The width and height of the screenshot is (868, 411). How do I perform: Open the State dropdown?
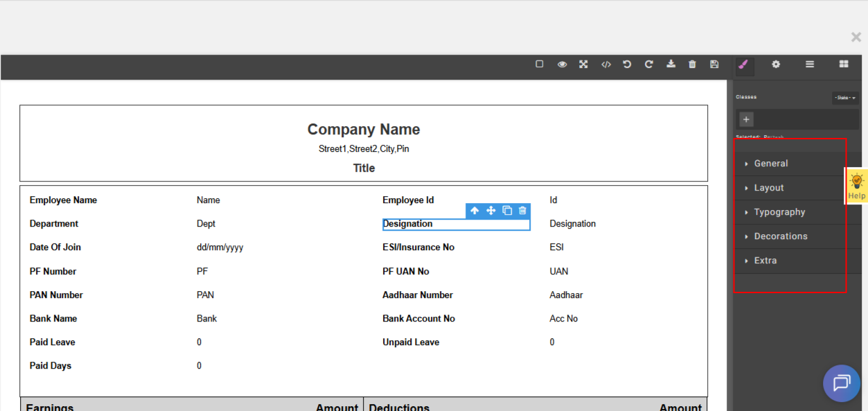(x=845, y=98)
